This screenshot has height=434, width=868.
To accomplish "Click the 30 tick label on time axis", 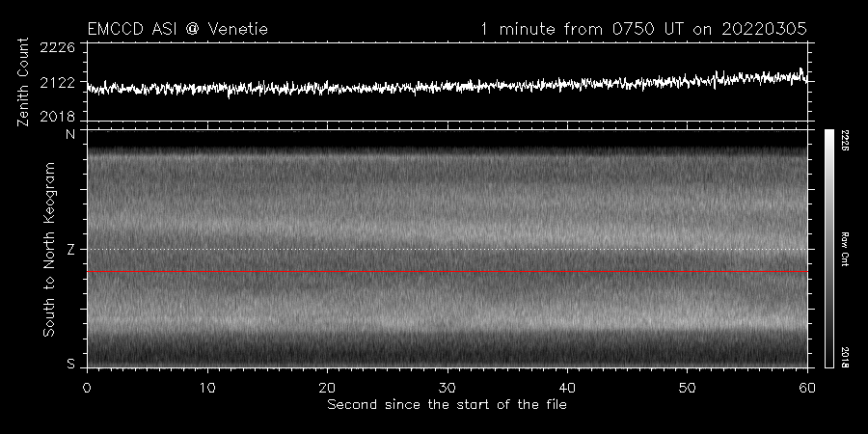I will click(x=448, y=388).
